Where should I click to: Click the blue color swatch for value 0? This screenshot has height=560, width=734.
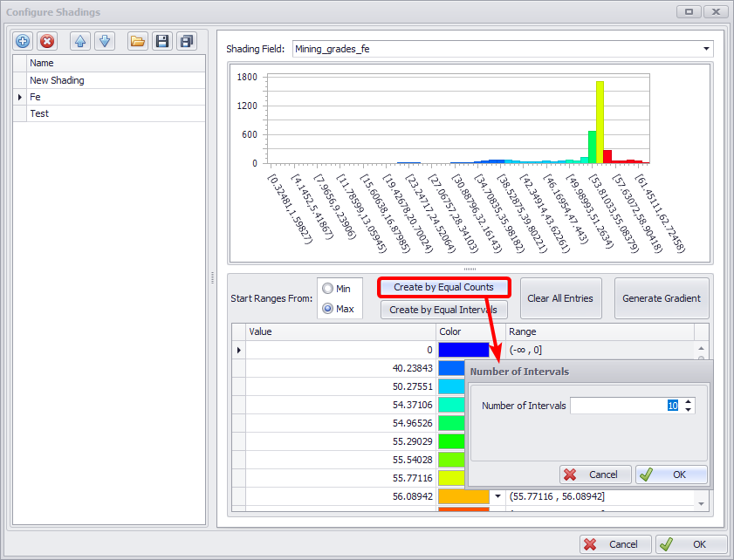(x=463, y=350)
